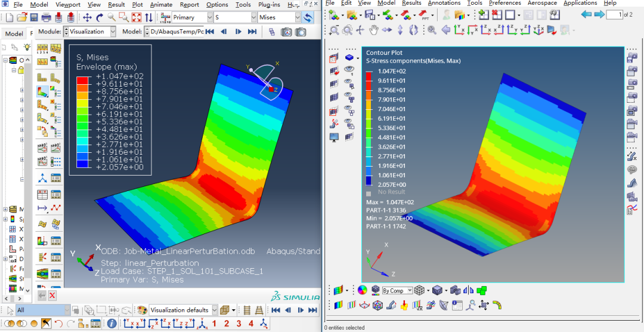Image resolution: width=644 pixels, height=332 pixels.
Task: Go to last frame in Abaqus top toolbar
Action: (x=252, y=32)
